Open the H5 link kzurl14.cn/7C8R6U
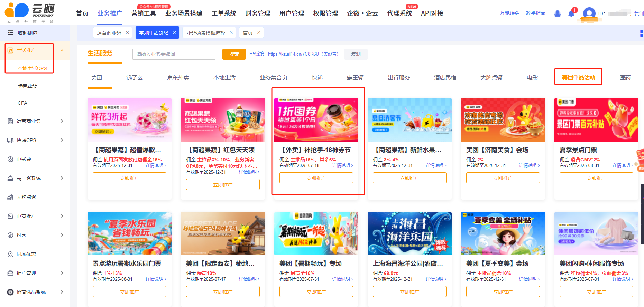Screen dimensions: 644x307 293,54
